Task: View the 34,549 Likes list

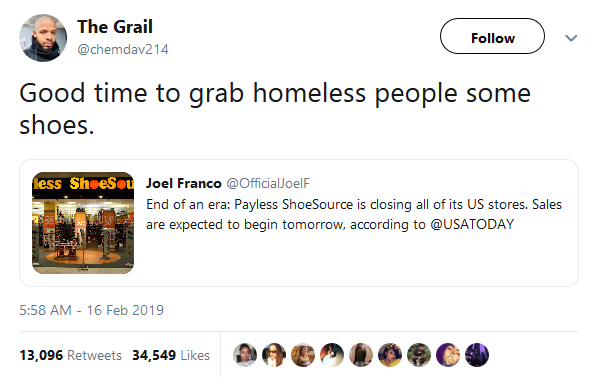Action: tap(171, 355)
